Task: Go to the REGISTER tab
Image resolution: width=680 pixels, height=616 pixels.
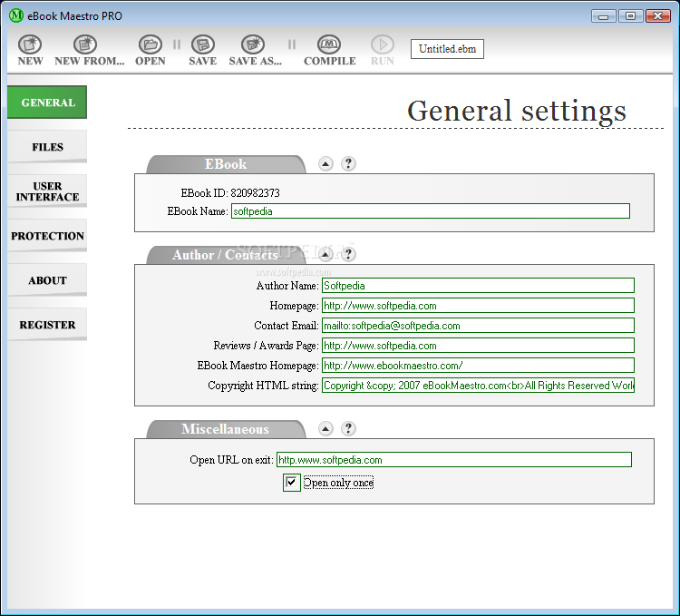Action: click(47, 325)
